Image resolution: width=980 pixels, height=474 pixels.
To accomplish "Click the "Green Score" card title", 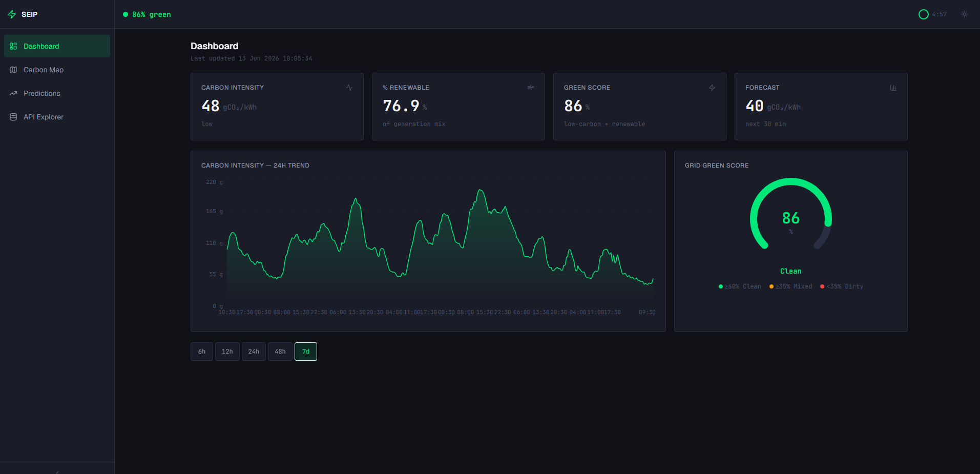I will click(x=587, y=88).
